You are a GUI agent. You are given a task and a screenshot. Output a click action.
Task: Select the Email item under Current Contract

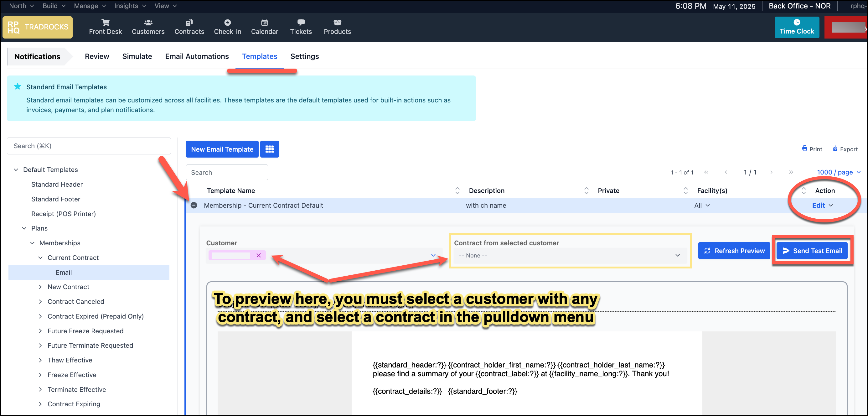pyautogui.click(x=89, y=273)
